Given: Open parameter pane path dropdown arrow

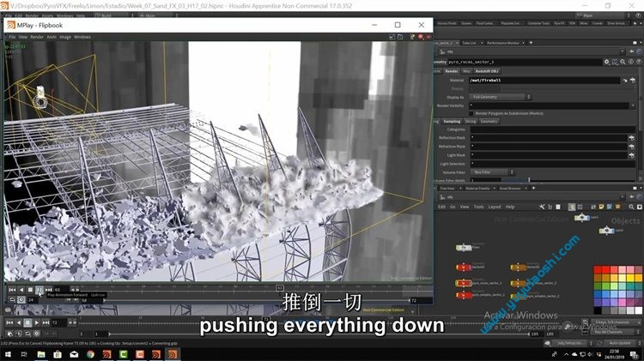Looking at the screenshot, I should pyautogui.click(x=623, y=51).
